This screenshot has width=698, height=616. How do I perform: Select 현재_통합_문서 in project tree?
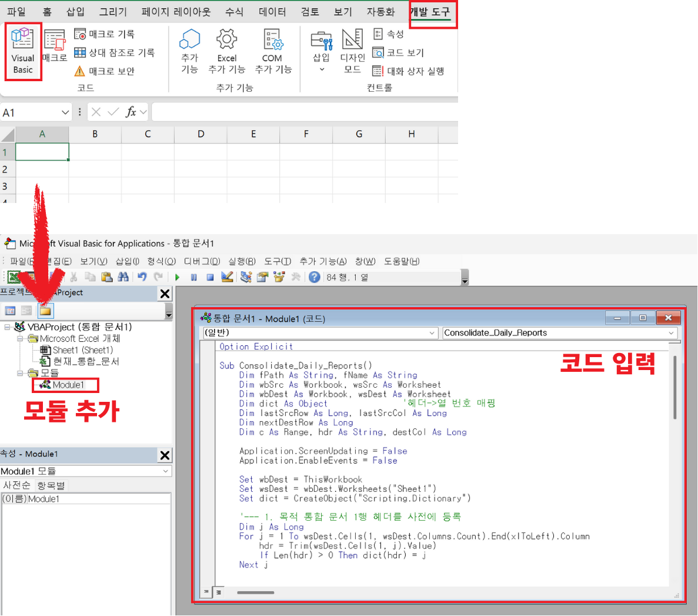pos(80,362)
